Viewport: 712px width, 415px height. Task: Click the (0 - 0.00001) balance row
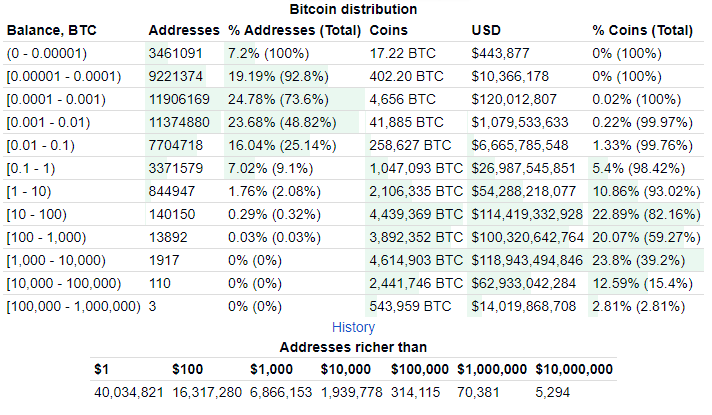pyautogui.click(x=48, y=52)
